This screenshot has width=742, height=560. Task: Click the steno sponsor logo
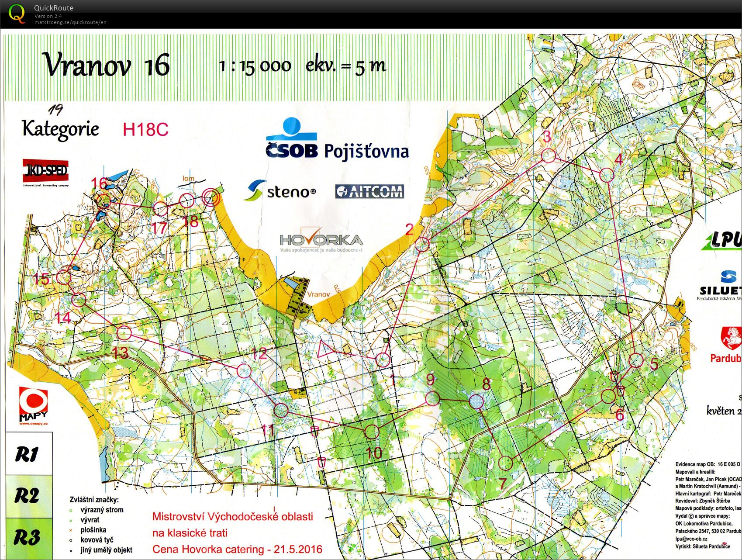pyautogui.click(x=280, y=190)
